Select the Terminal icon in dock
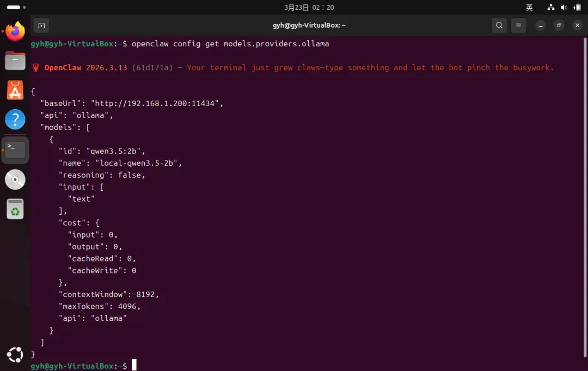Image resolution: width=588 pixels, height=371 pixels. (15, 150)
